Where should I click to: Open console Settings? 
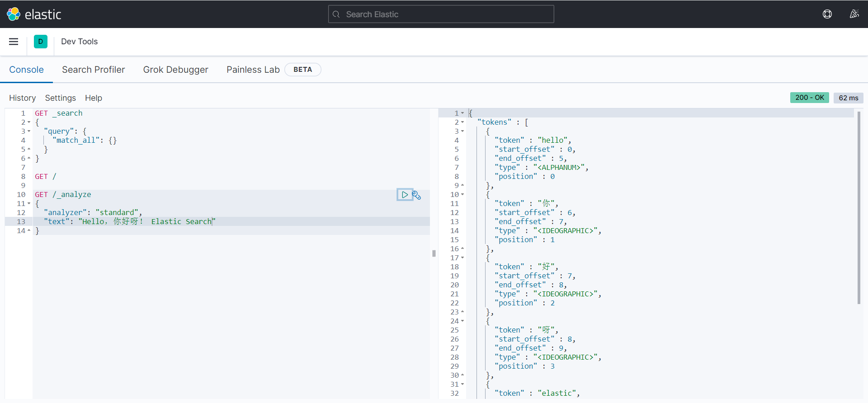click(61, 98)
